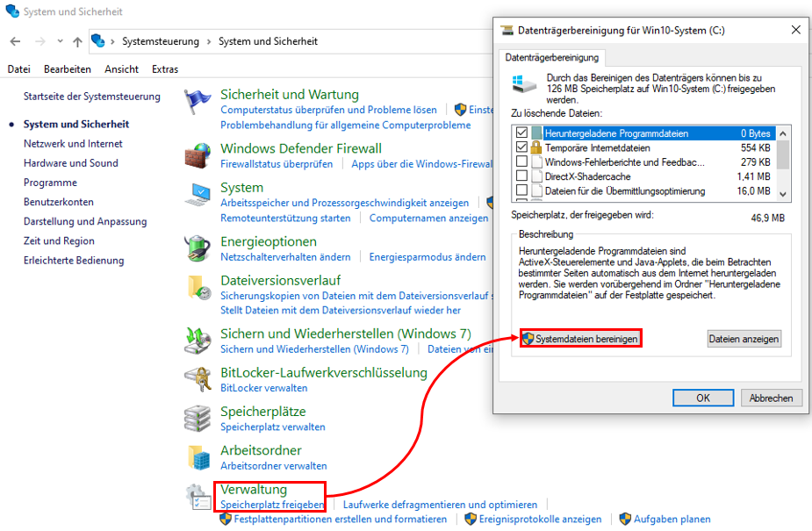
Task: Open the Remoteunterstützung starten link
Action: (x=285, y=219)
